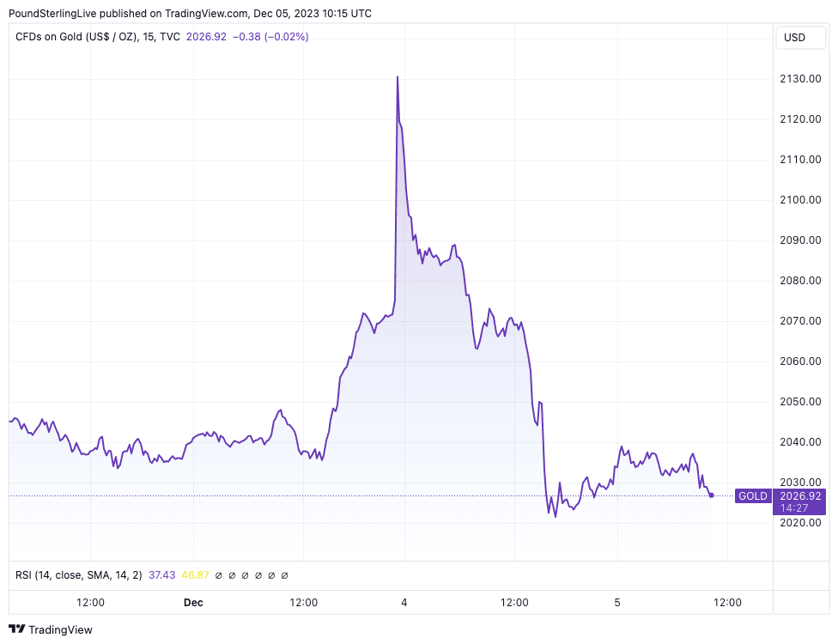Image resolution: width=838 pixels, height=644 pixels.
Task: Click the purple RSI value 37.43
Action: [x=162, y=575]
